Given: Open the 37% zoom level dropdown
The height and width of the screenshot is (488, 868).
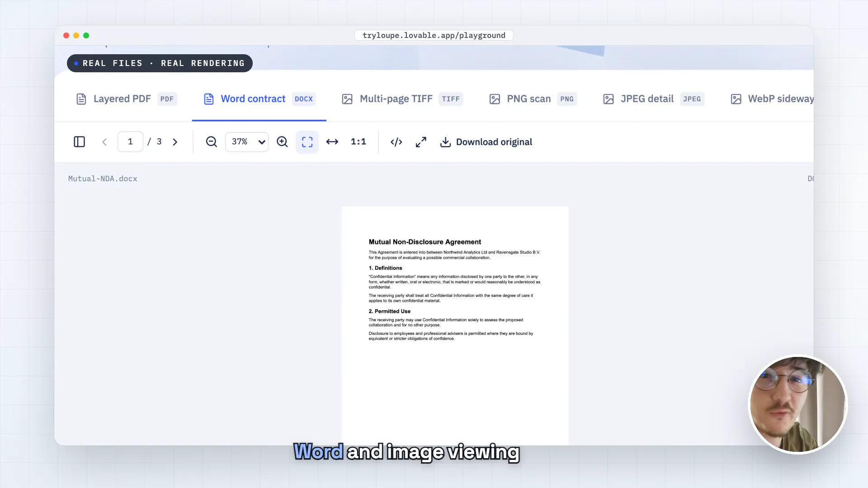Looking at the screenshot, I should pyautogui.click(x=247, y=142).
